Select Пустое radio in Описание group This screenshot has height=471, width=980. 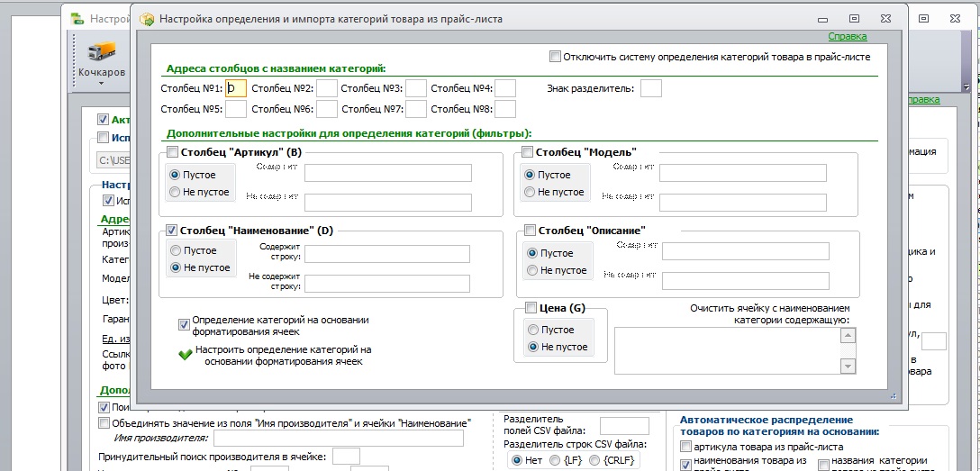pyautogui.click(x=532, y=253)
